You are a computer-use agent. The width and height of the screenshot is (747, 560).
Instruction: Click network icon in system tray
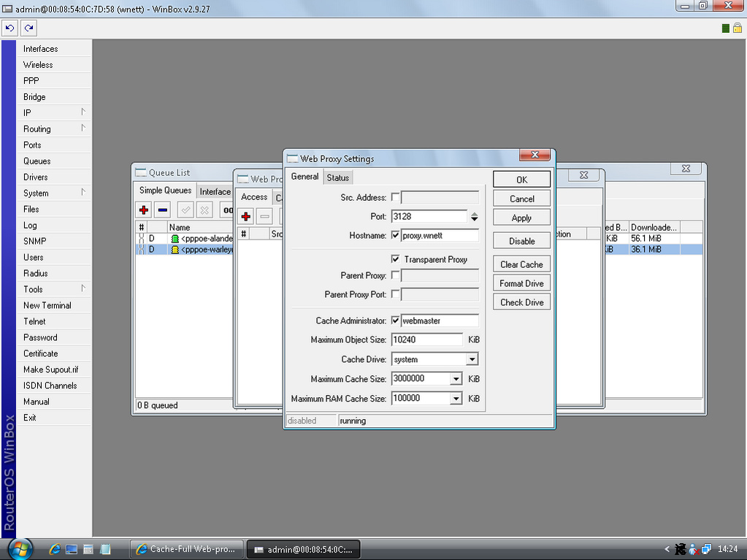tap(706, 549)
